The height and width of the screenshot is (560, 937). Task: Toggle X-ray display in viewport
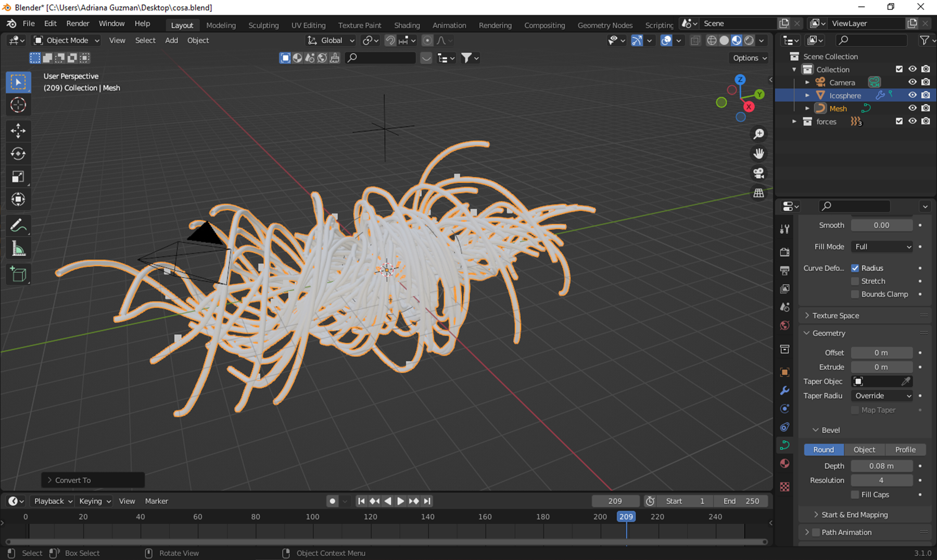point(695,41)
